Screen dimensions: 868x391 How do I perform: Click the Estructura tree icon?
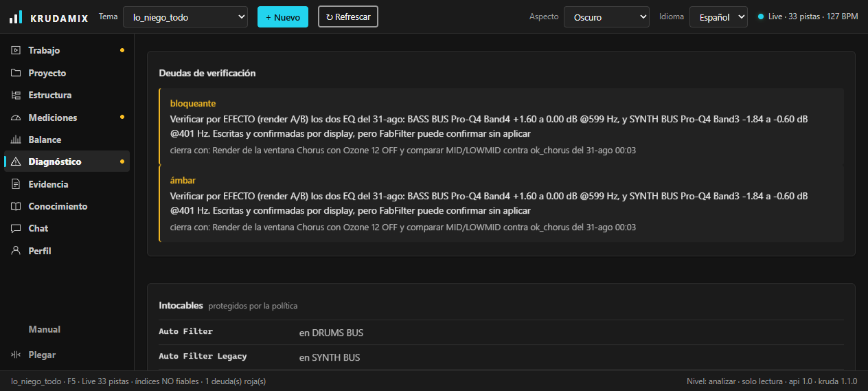[16, 95]
